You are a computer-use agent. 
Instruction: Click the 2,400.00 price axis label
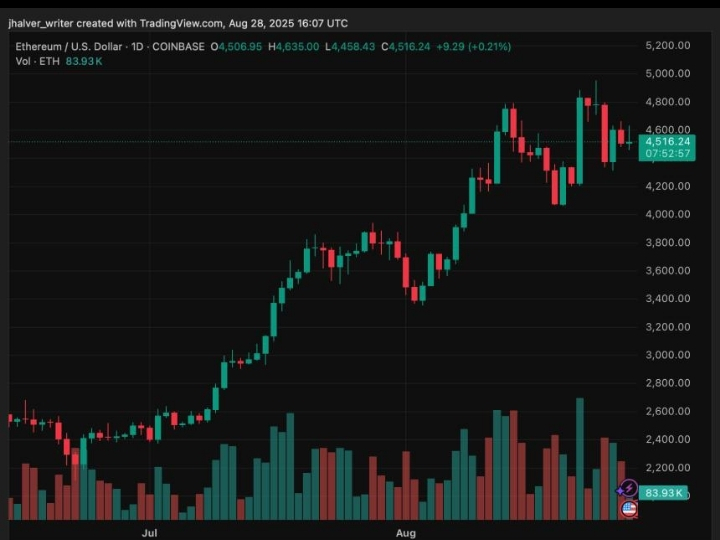pyautogui.click(x=668, y=439)
